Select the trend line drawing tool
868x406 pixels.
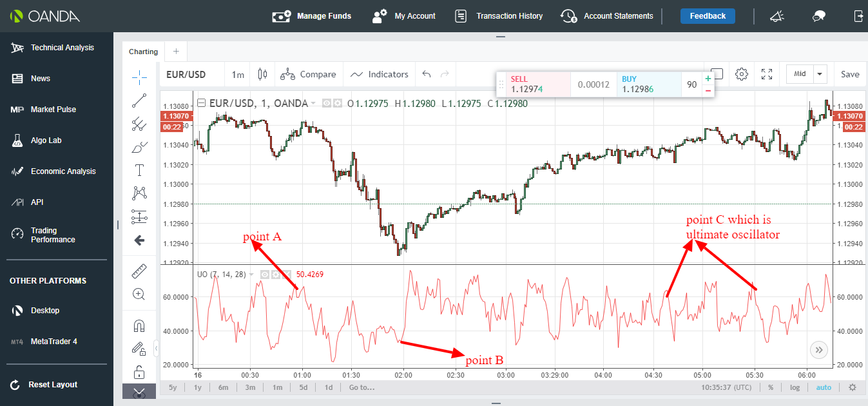(x=139, y=101)
